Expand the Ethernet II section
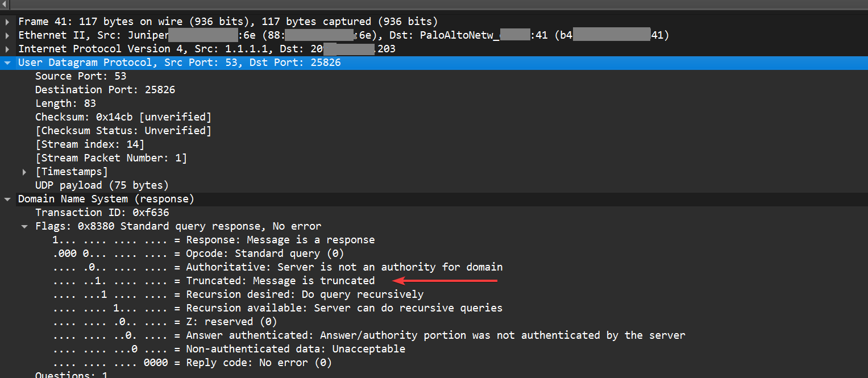 point(6,35)
